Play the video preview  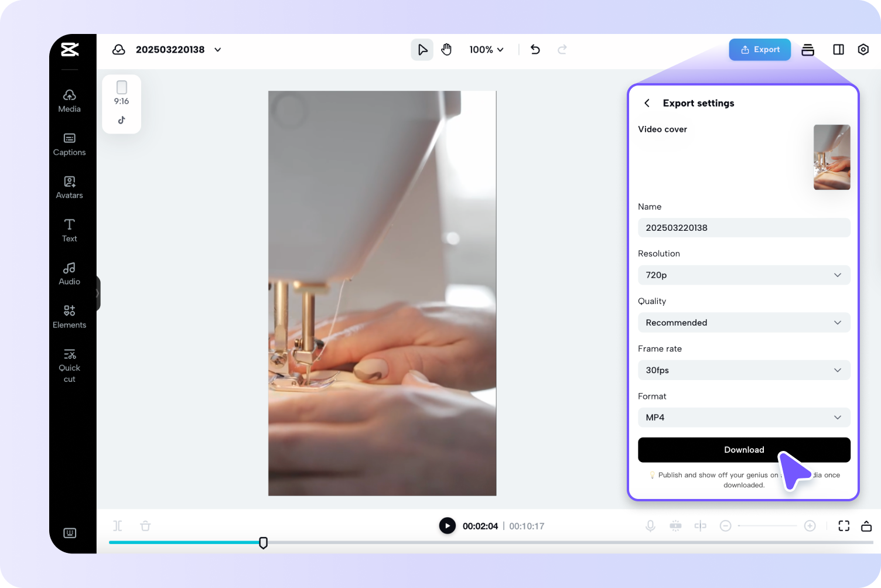[448, 526]
